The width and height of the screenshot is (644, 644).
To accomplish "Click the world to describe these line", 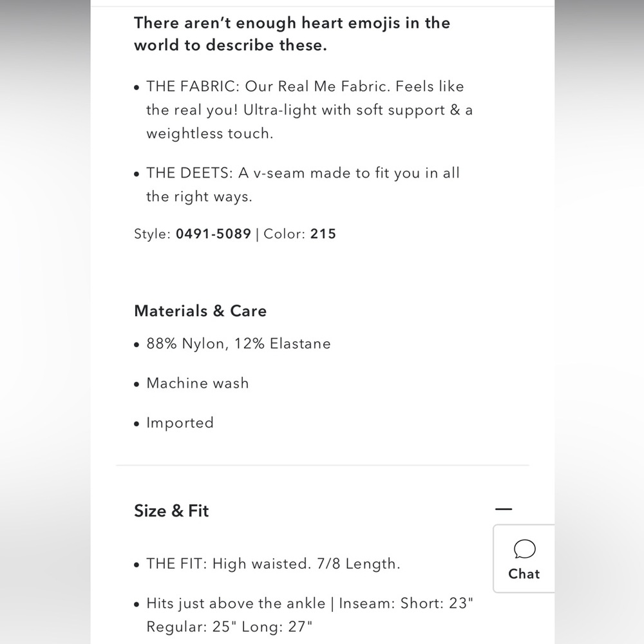I will pos(230,46).
